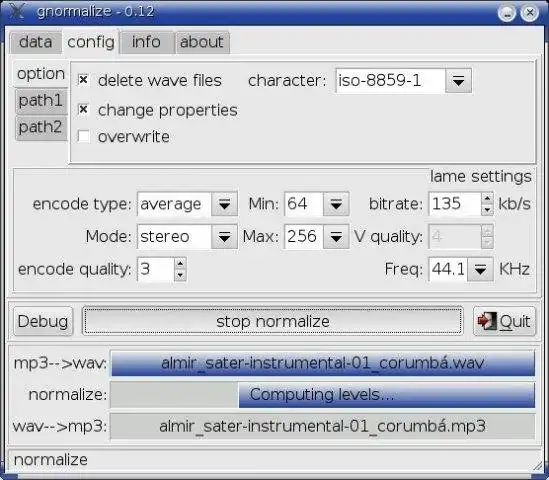The width and height of the screenshot is (549, 480).
Task: Select the option side tab
Action: 41,74
